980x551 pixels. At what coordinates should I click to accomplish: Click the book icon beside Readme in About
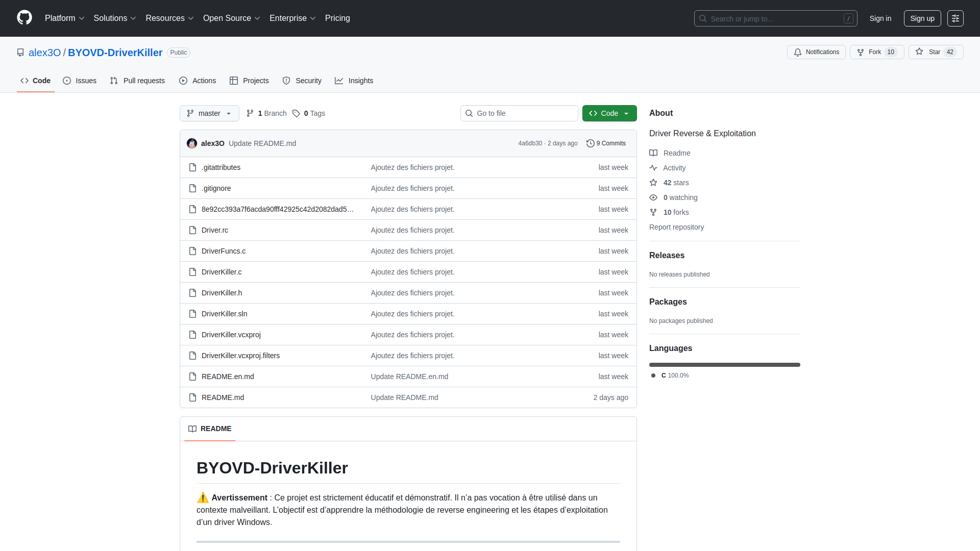point(653,153)
